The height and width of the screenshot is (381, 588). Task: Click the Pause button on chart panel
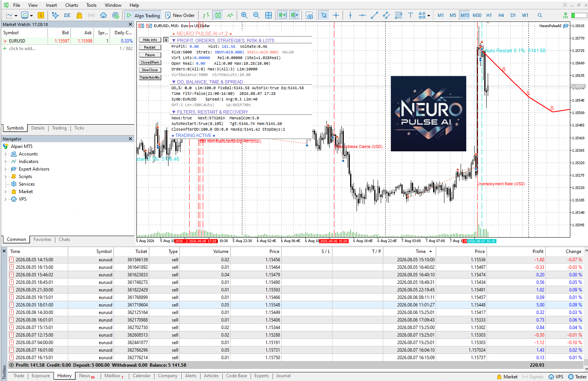(x=150, y=55)
